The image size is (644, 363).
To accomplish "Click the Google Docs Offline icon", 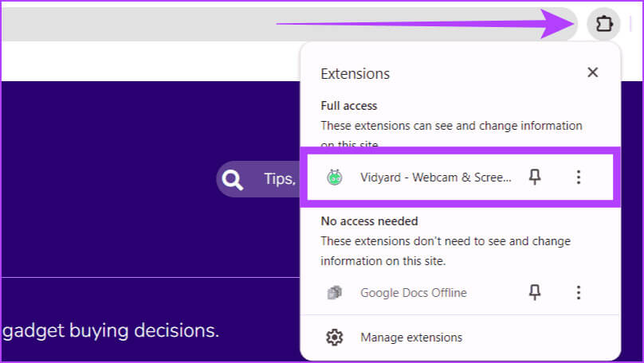I will click(x=334, y=292).
